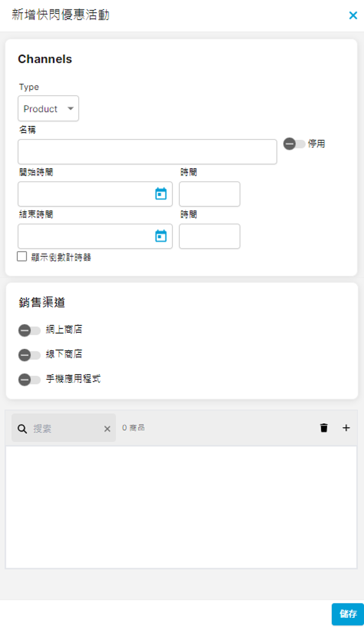
Task: Click the 開始時間 date input field
Action: [84, 194]
